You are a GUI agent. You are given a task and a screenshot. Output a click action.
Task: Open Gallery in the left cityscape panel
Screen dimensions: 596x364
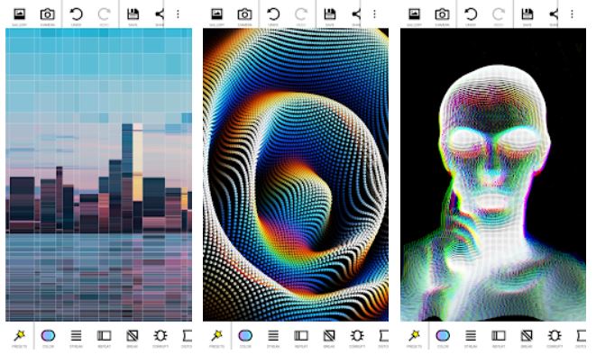point(19,14)
